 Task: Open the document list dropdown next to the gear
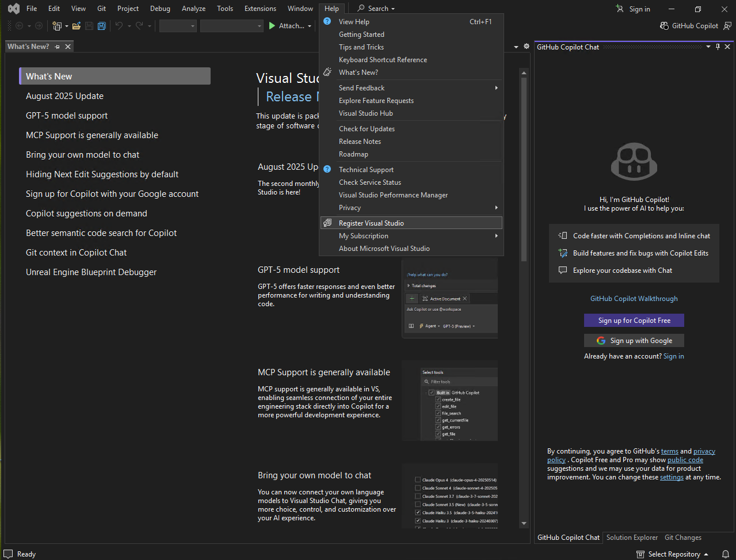[x=516, y=47]
